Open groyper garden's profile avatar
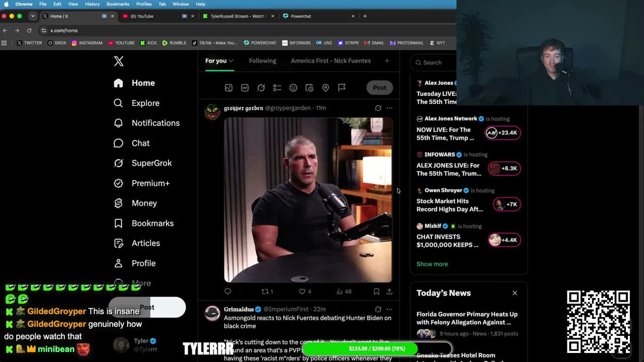This screenshot has width=644, height=362. 212,112
